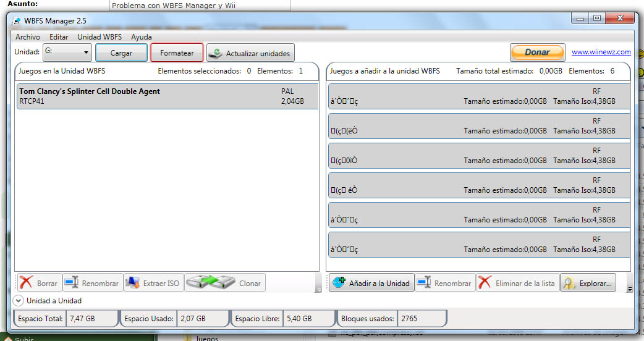644x341 pixels.
Task: Click the Juegos en la Unidad WBFS header
Action: click(62, 71)
